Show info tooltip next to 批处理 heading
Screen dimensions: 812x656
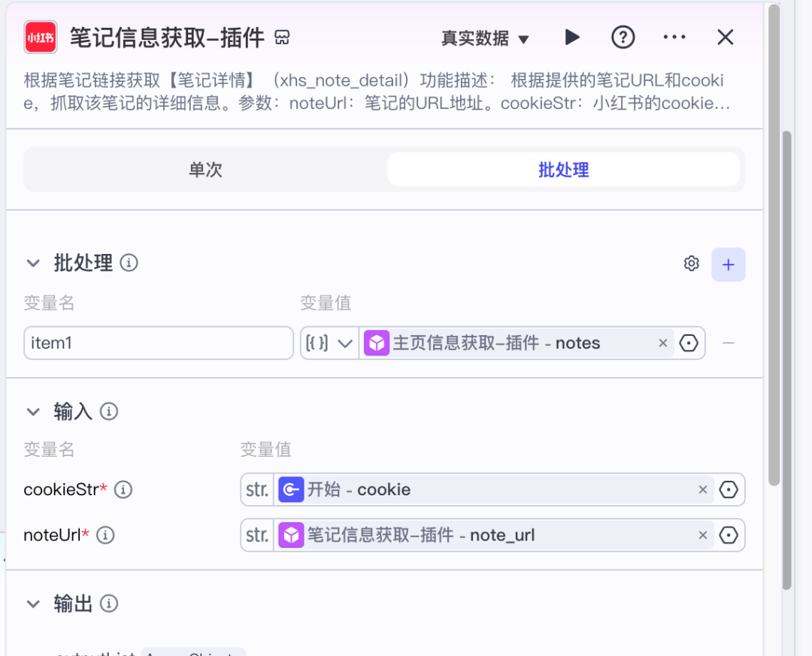click(x=129, y=263)
